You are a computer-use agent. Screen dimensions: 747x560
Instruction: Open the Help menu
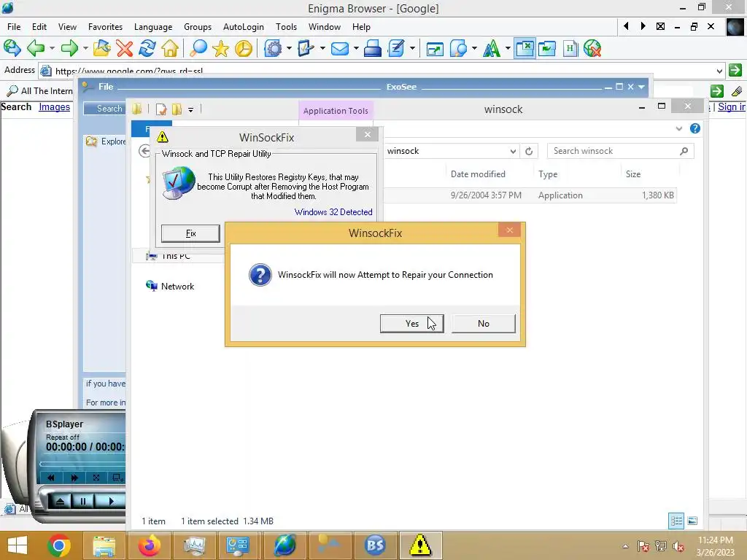point(361,27)
